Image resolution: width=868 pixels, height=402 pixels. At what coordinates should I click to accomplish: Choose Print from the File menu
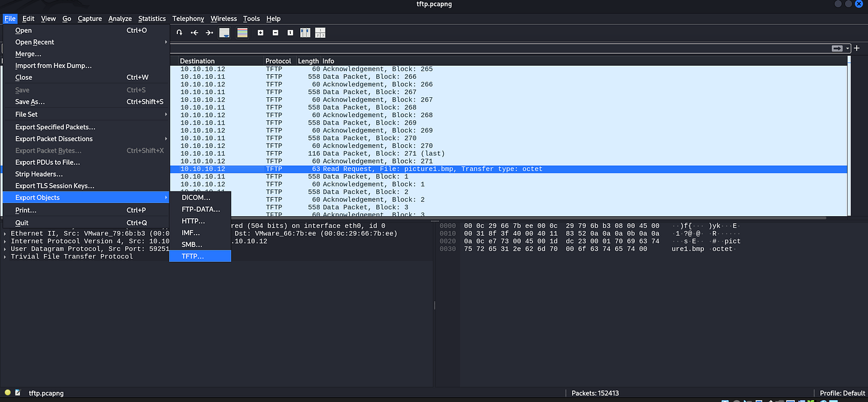click(86, 210)
